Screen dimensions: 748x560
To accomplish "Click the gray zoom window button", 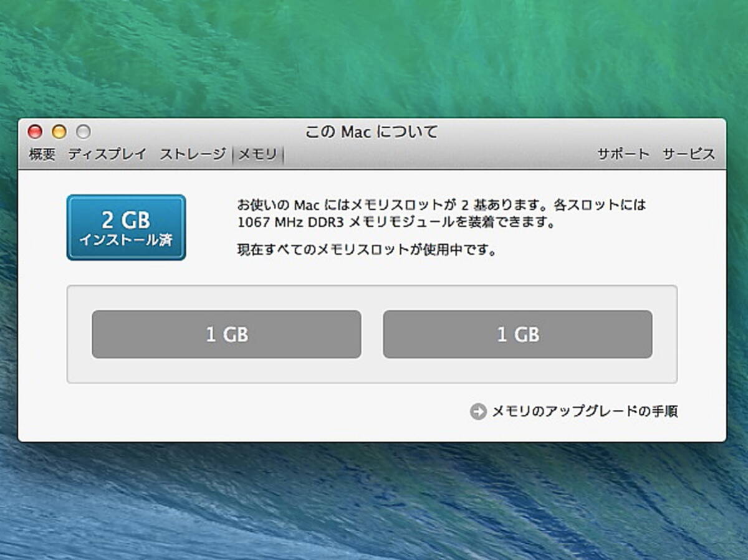I will tap(83, 131).
